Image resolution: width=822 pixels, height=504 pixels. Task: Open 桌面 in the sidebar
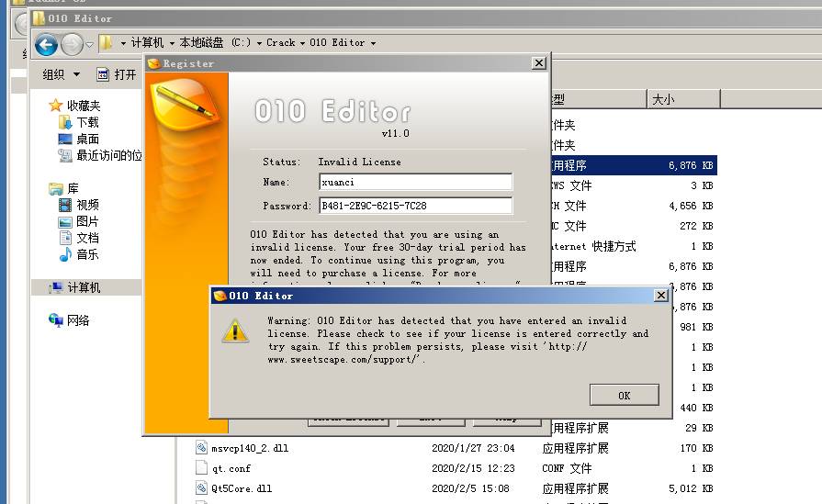coord(87,139)
